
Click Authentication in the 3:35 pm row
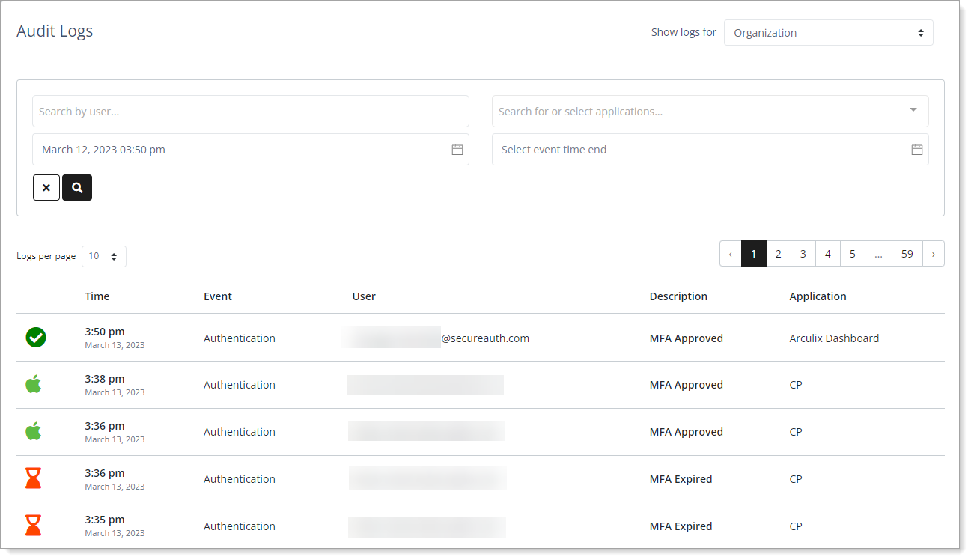pyautogui.click(x=240, y=526)
